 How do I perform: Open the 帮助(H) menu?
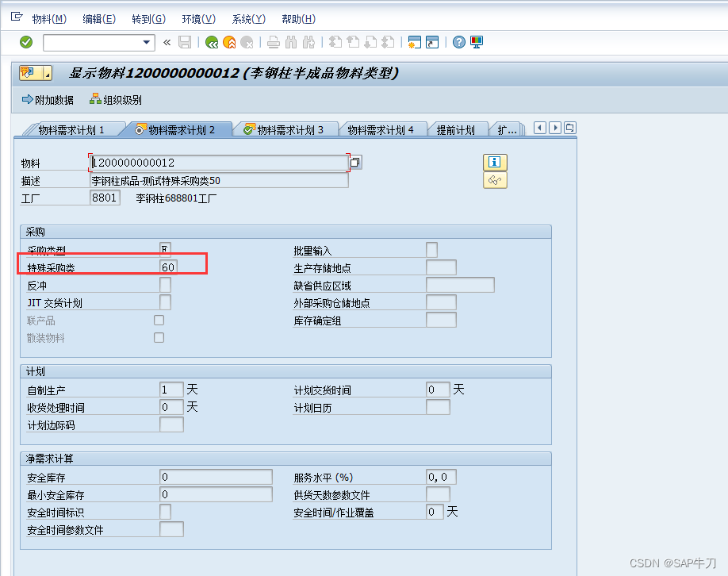click(298, 19)
